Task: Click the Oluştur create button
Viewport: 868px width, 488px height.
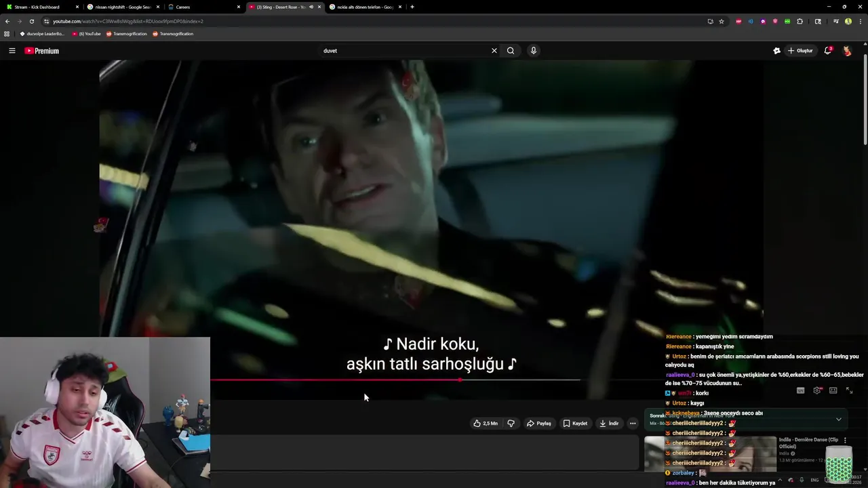Action: click(x=800, y=51)
